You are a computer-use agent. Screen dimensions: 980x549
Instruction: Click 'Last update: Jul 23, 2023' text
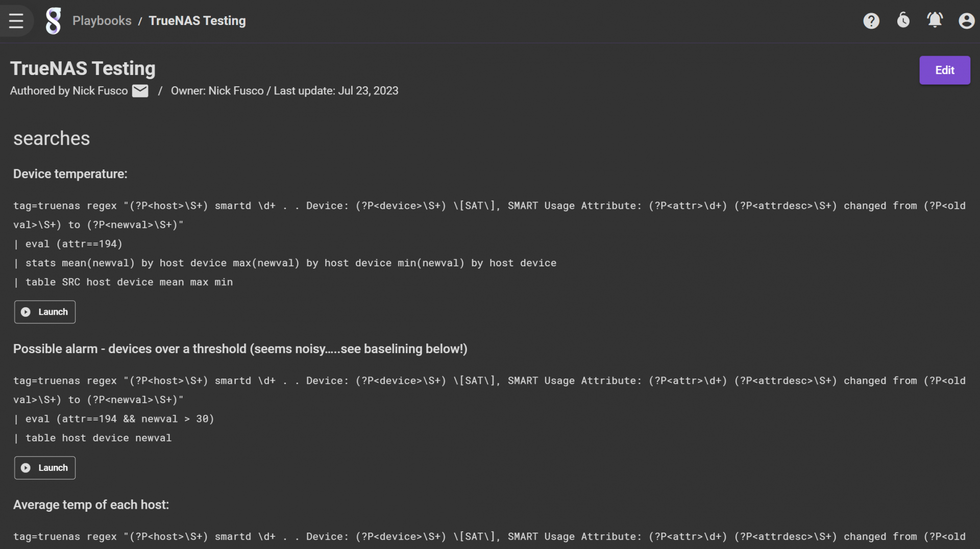(336, 91)
